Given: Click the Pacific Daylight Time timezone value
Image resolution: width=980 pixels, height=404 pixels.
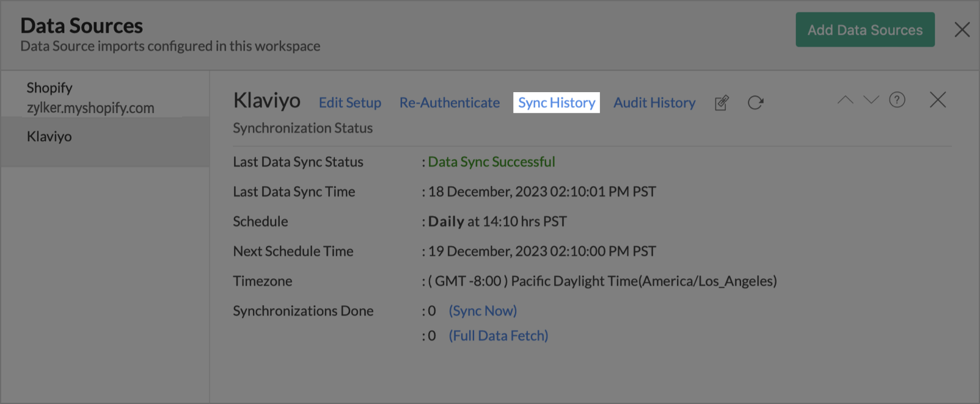Looking at the screenshot, I should 602,281.
